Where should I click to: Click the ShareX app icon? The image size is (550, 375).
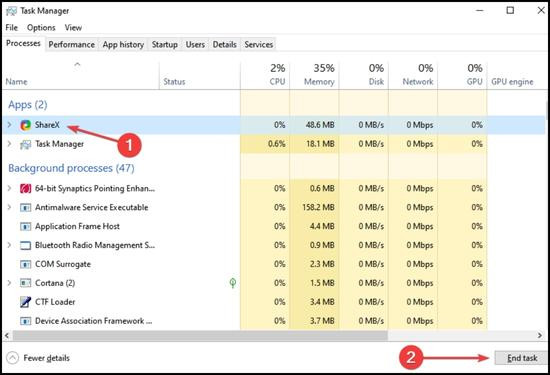tap(26, 125)
